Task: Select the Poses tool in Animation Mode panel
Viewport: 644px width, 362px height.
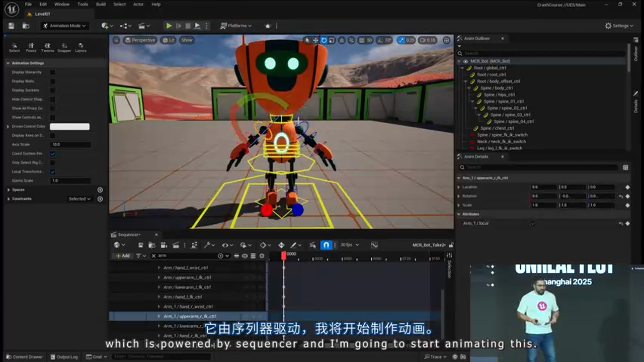Action: (31, 47)
